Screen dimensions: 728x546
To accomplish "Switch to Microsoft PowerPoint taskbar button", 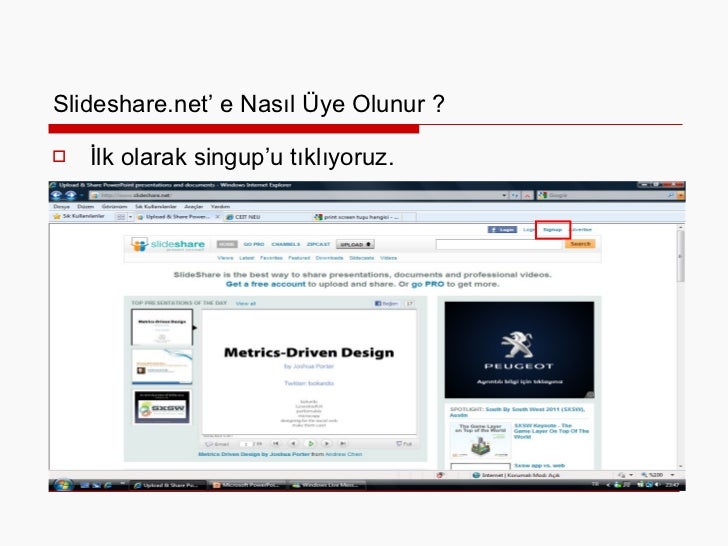I will point(247,485).
